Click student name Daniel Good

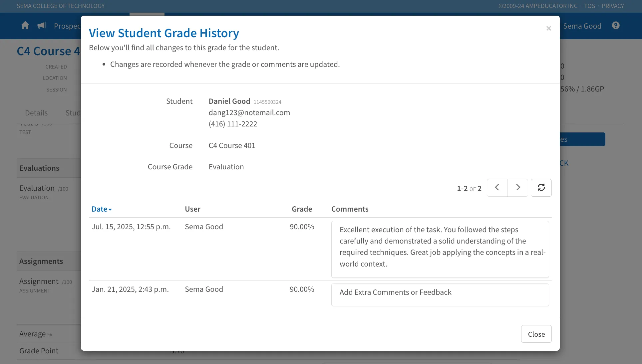click(229, 101)
